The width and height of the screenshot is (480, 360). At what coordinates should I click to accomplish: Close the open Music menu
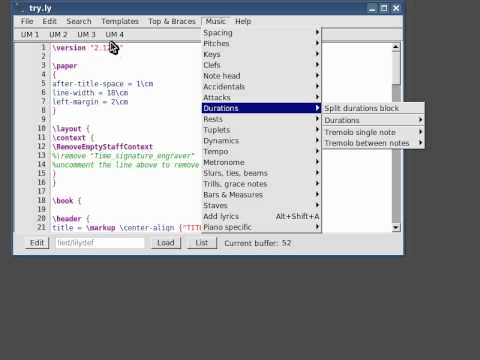215,21
